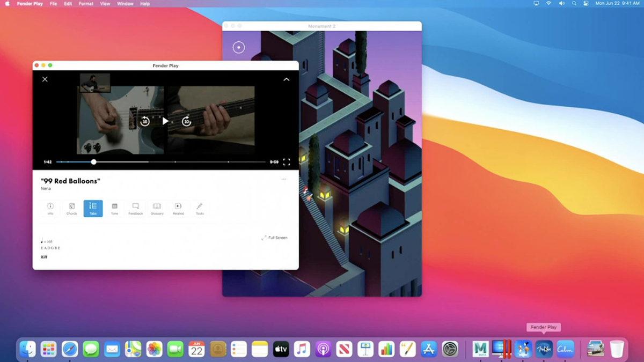Select the Related videos icon

tap(178, 209)
